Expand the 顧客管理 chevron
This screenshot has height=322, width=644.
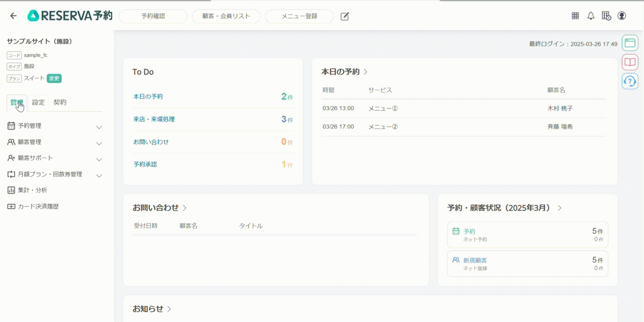tap(99, 143)
